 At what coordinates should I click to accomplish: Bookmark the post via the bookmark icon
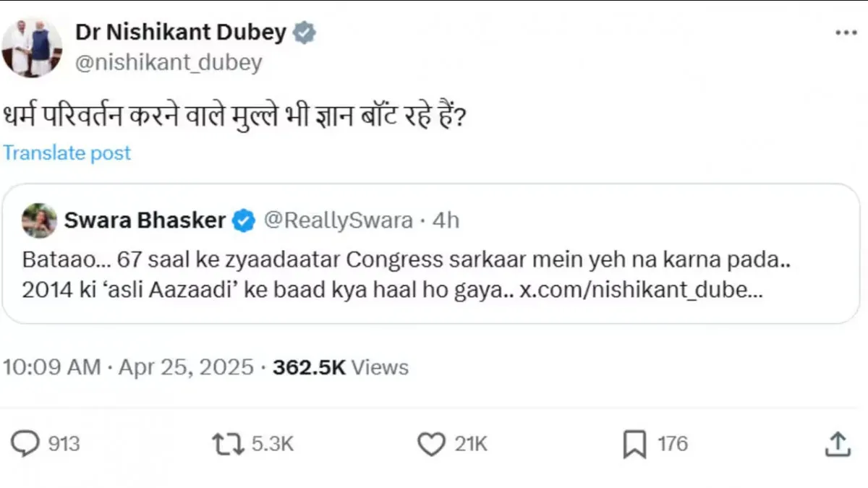click(634, 443)
